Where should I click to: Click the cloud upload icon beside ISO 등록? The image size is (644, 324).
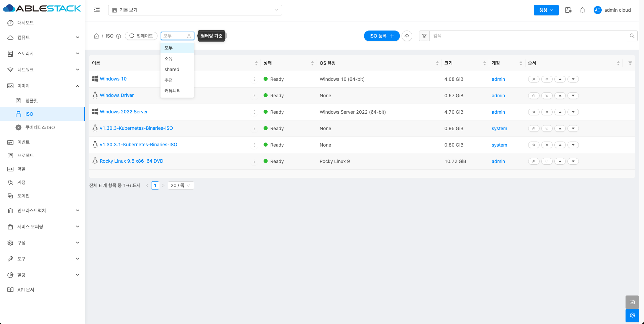coord(407,36)
